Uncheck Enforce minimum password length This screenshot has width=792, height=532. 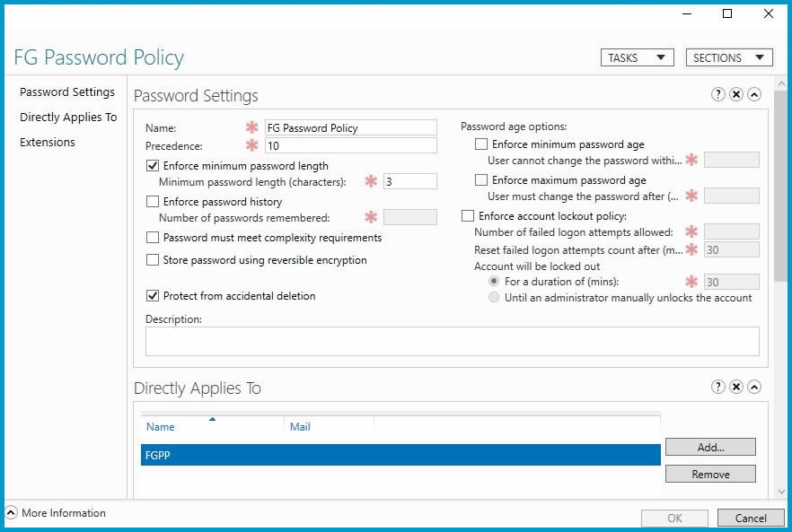[x=153, y=166]
